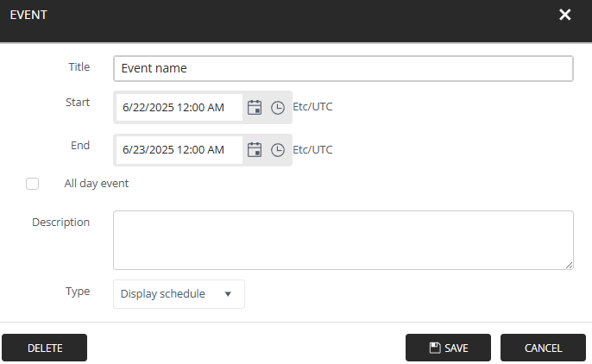The height and width of the screenshot is (364, 592).
Task: Click the description box resize grip
Action: tap(569, 265)
